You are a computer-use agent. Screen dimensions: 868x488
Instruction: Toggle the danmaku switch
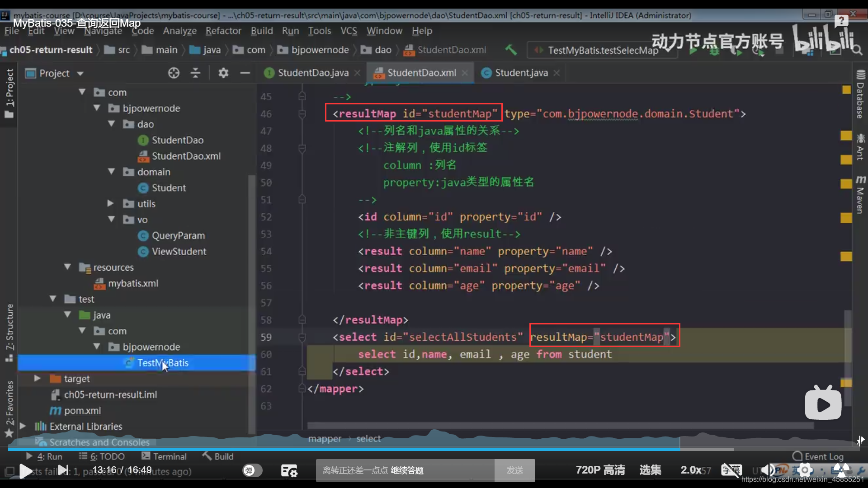click(x=252, y=470)
